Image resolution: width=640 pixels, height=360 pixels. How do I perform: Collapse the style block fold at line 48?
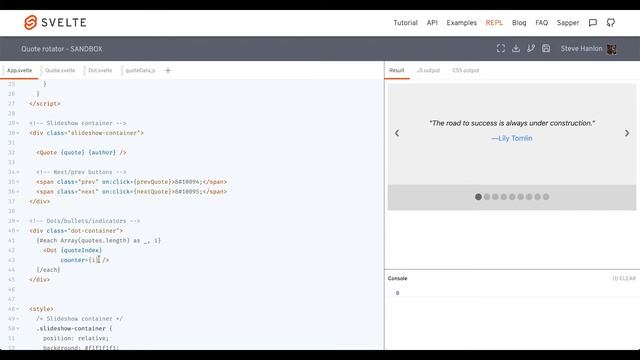(x=18, y=309)
